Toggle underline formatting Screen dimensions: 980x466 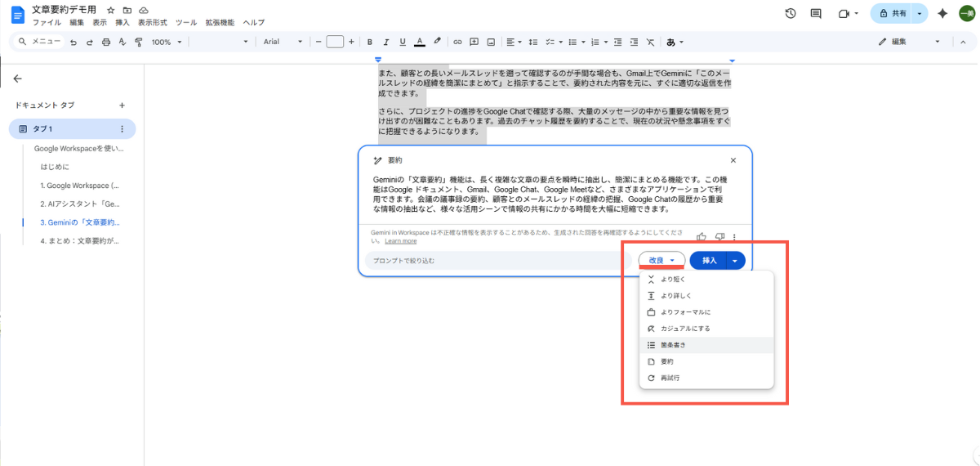click(403, 42)
